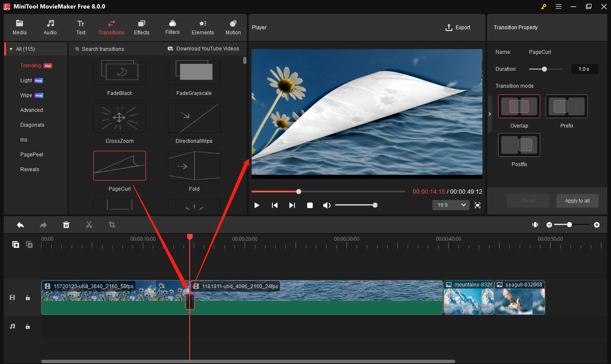Switch to the Audio tab
The height and width of the screenshot is (364, 611).
click(x=50, y=28)
